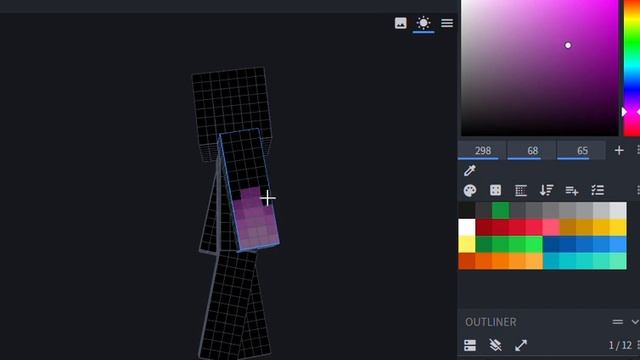Click the Outliner panel drag handle lines
The image size is (640, 360).
(x=618, y=322)
